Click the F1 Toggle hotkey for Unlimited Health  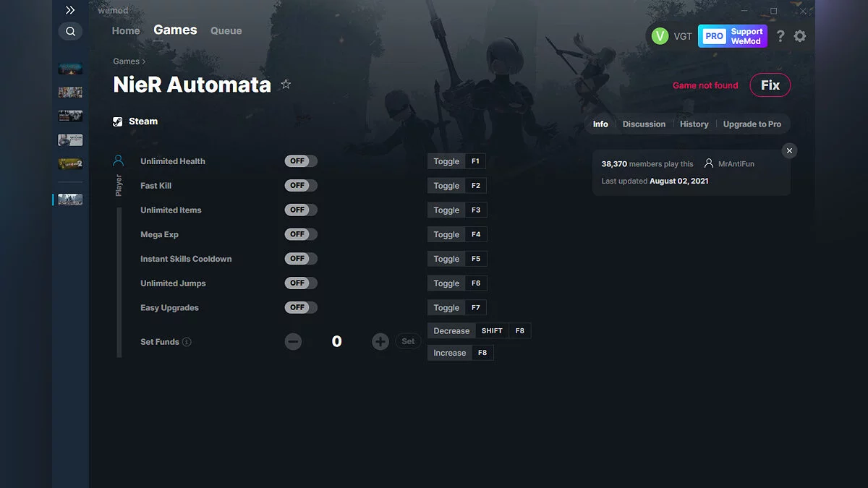click(x=456, y=161)
